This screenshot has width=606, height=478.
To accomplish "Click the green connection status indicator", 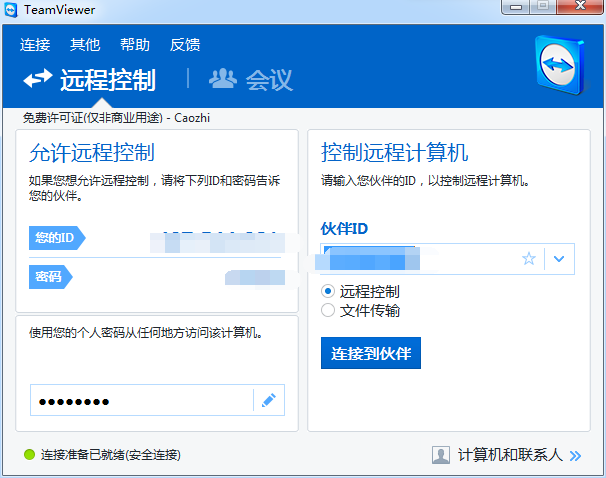I will point(30,455).
